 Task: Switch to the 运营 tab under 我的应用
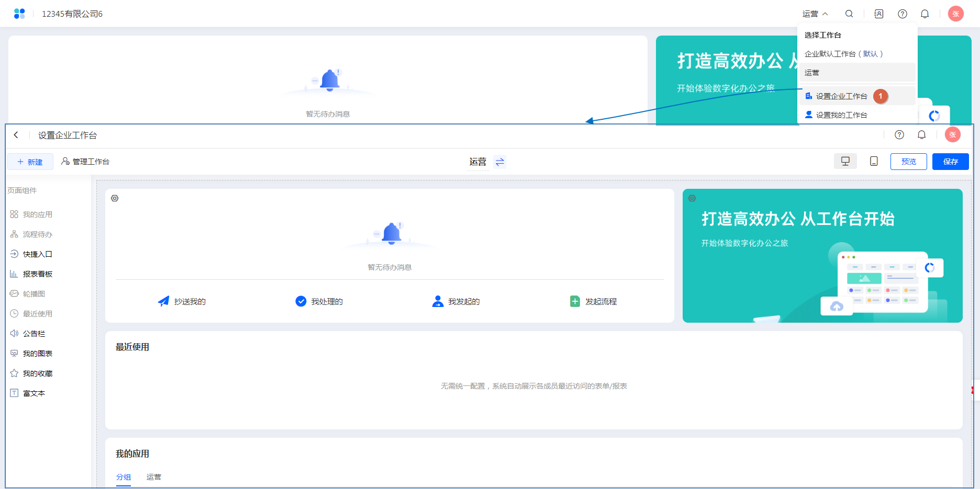[x=154, y=477]
